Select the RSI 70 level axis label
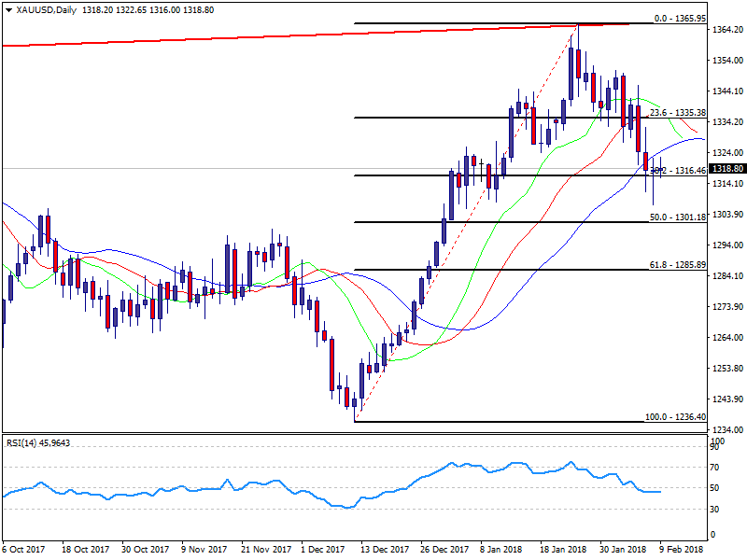 714,467
